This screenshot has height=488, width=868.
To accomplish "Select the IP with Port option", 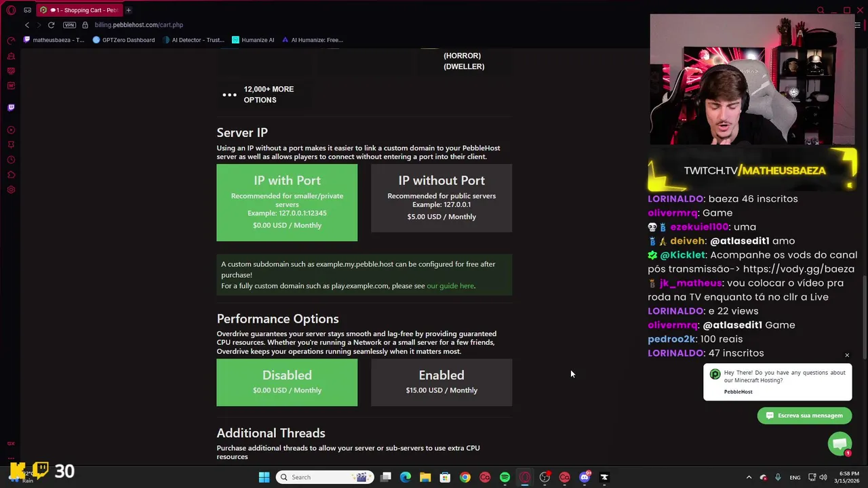I will point(287,203).
